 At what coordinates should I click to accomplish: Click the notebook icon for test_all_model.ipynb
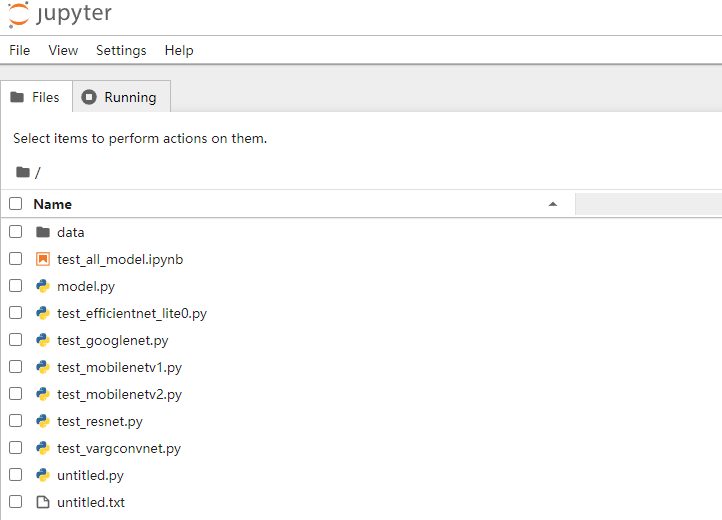pos(43,259)
